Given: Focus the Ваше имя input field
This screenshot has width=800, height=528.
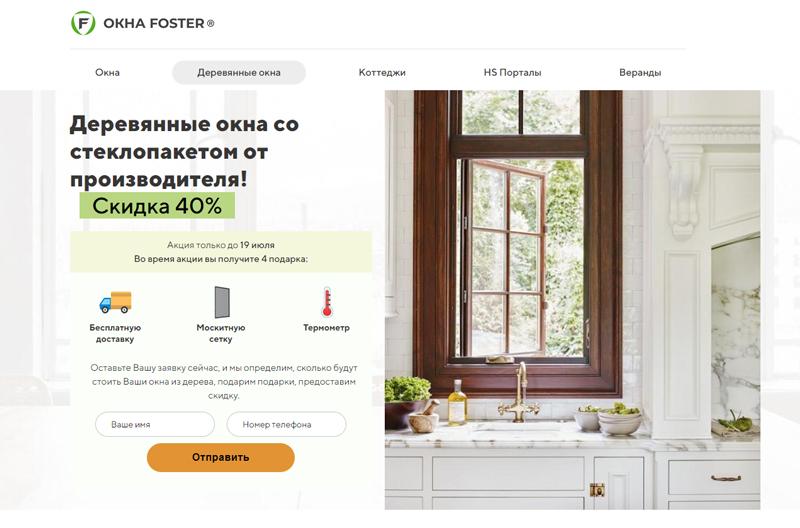Looking at the screenshot, I should point(155,424).
